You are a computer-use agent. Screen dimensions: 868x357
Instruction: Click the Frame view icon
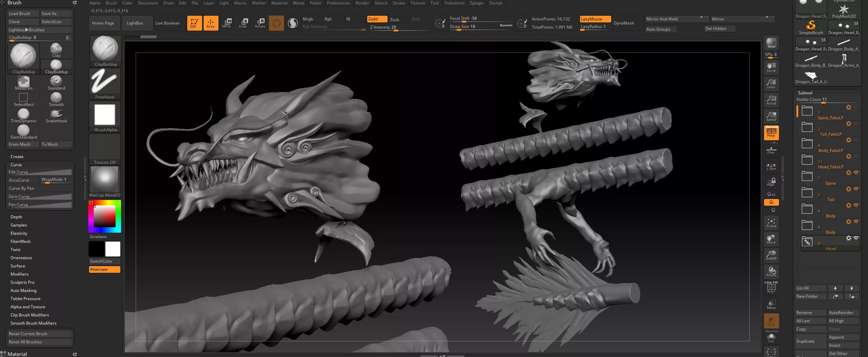click(x=771, y=223)
